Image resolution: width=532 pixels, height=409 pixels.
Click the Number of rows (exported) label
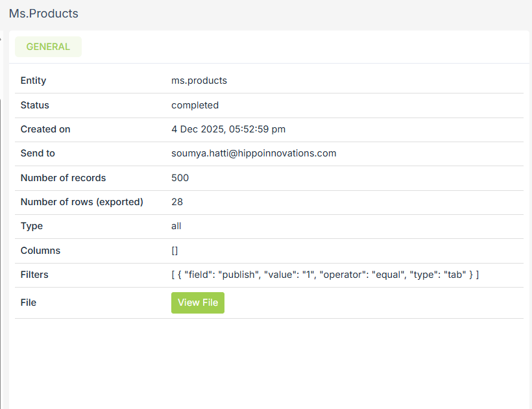82,202
